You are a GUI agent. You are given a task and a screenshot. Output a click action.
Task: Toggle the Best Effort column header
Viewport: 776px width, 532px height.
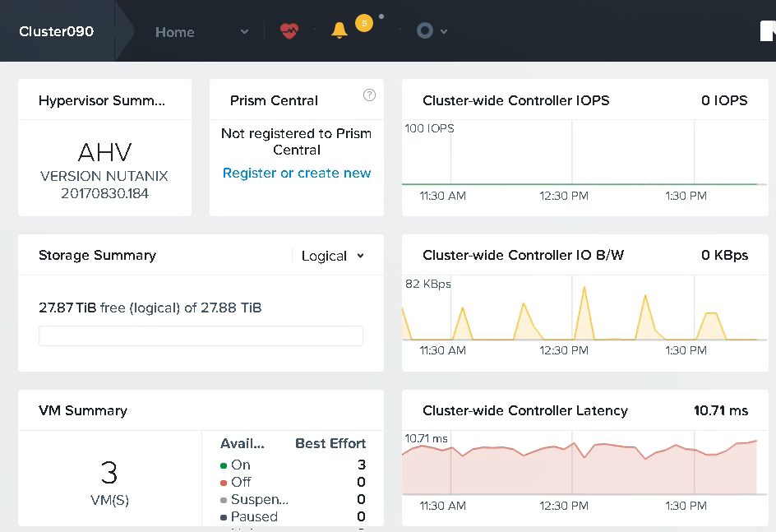point(330,443)
